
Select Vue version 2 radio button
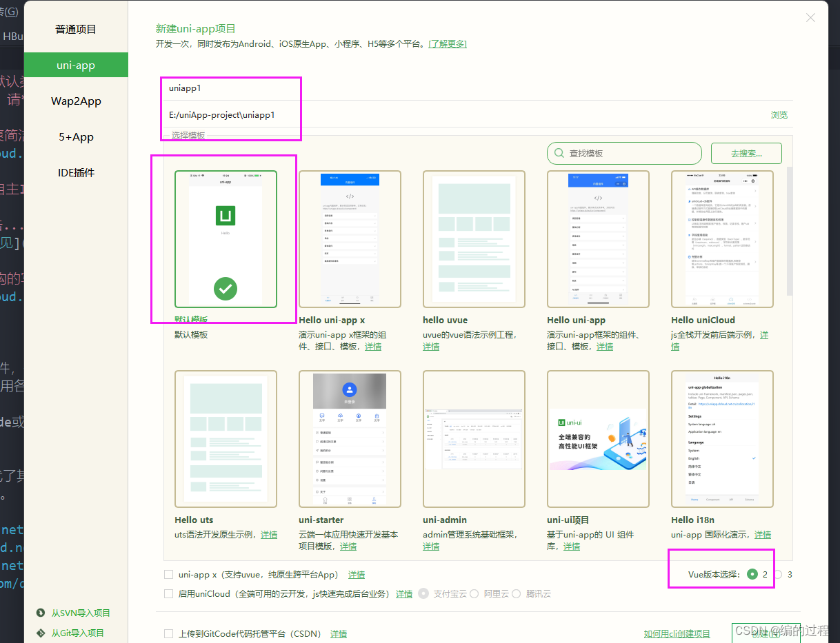tap(752, 574)
